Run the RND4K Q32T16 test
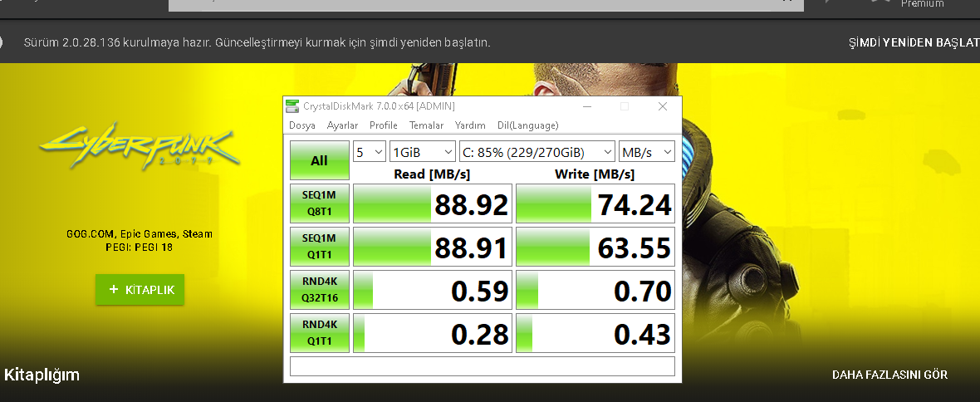The width and height of the screenshot is (980, 402). [320, 290]
